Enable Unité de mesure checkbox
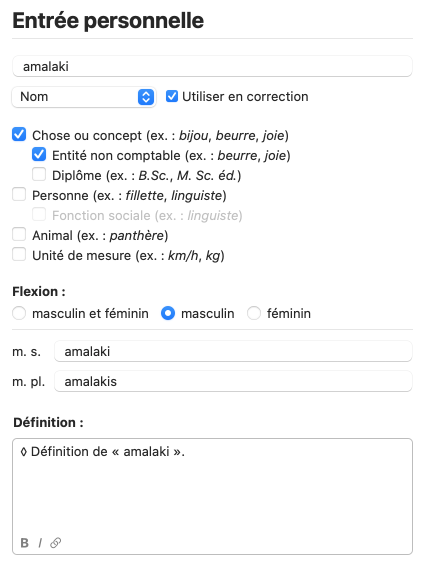The image size is (423, 566). coord(19,254)
